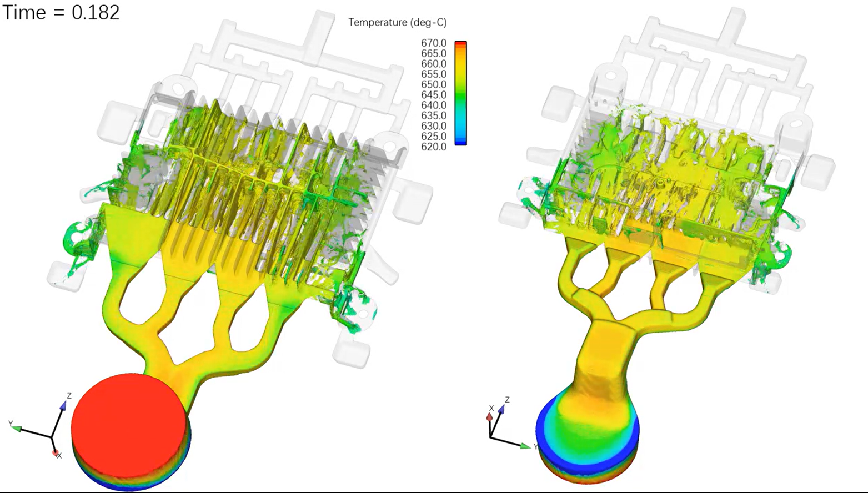Click the red top end of color bar

460,44
